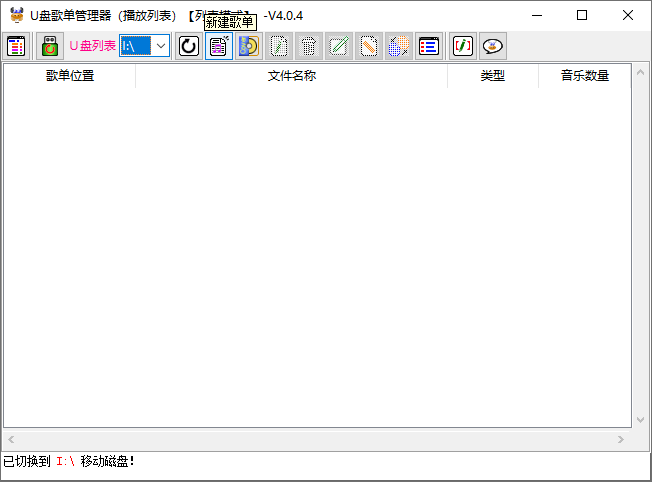Click the horizontal scrollbar left arrow

tap(12, 440)
